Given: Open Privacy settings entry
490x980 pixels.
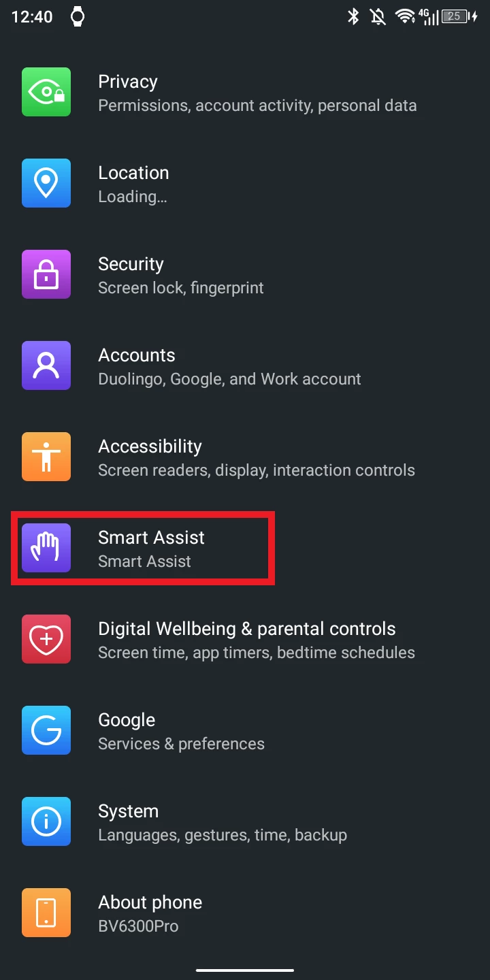Looking at the screenshot, I should click(x=245, y=92).
